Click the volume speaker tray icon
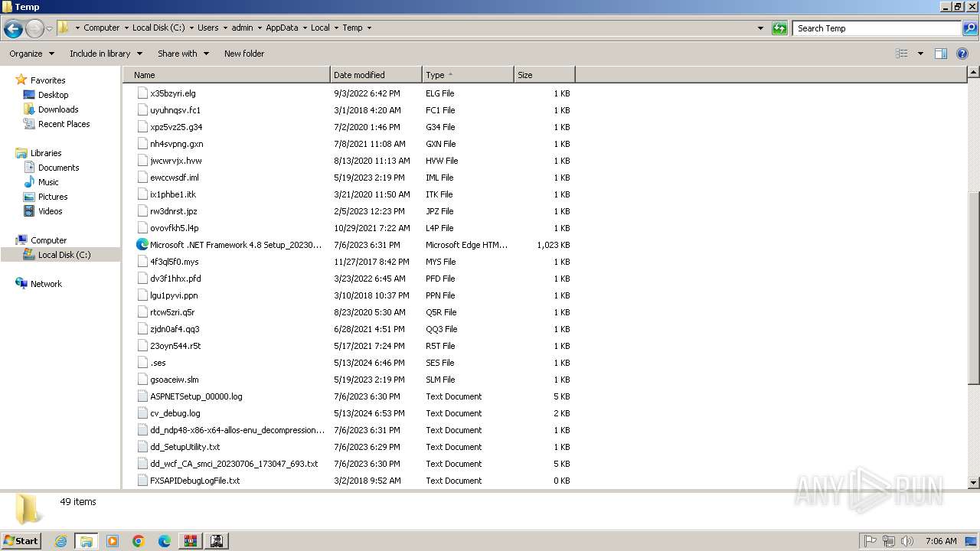Image resolution: width=980 pixels, height=551 pixels. click(906, 541)
